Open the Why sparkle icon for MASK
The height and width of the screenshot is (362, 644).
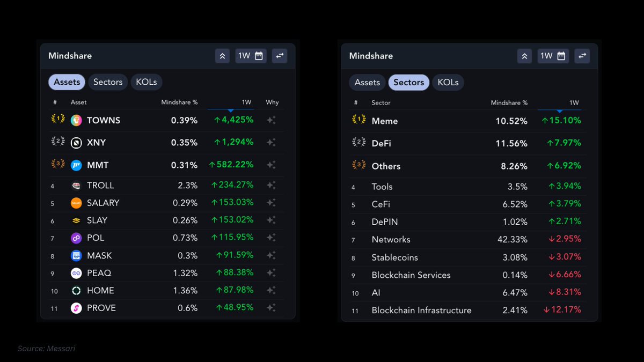point(272,255)
